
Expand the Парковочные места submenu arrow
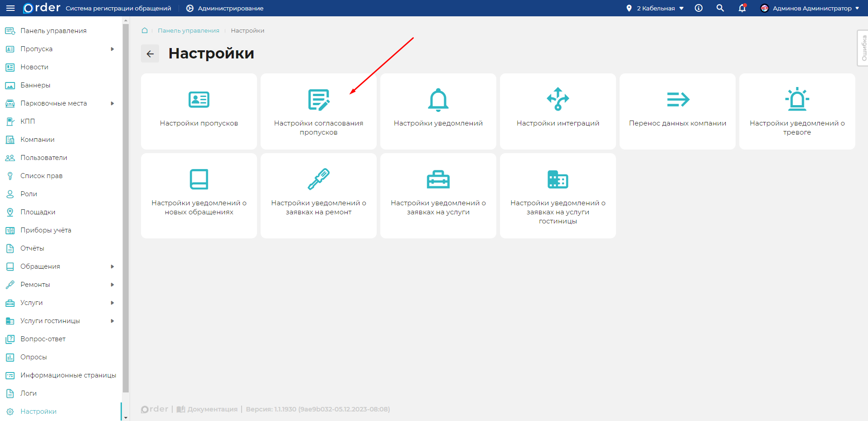coord(112,103)
